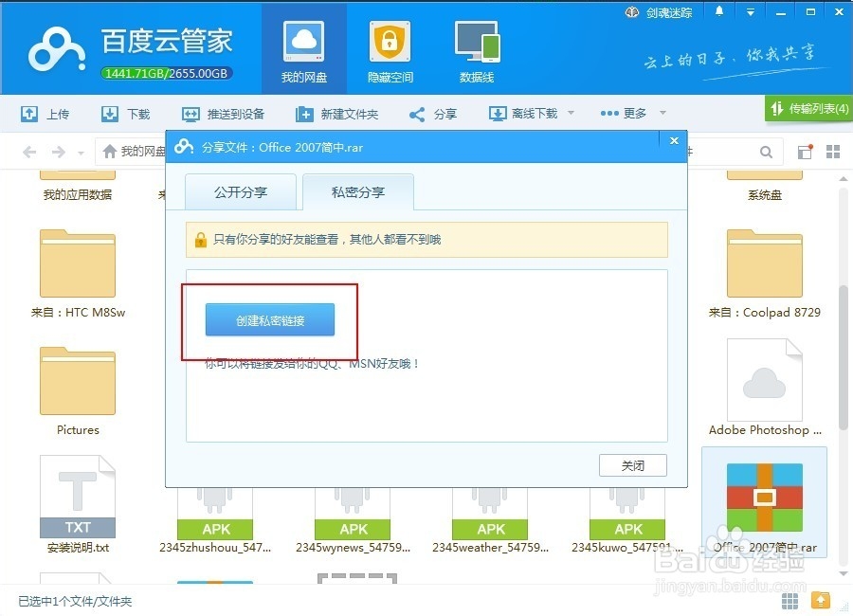Open 传输列表(4) transfer list
Screen dimensions: 853x616
pos(809,109)
